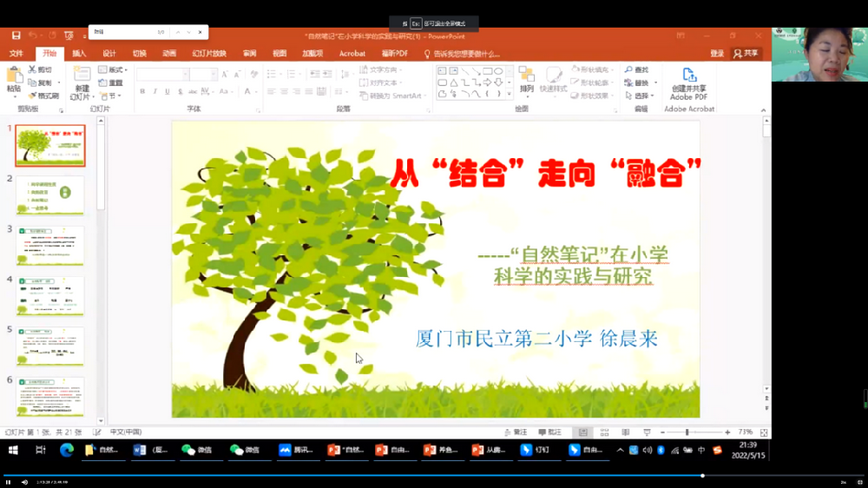Image resolution: width=868 pixels, height=488 pixels.
Task: Pick the right arrow shape in gallery
Action: click(487, 82)
